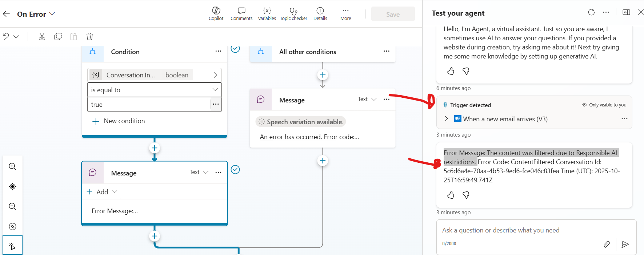Click the Save button
Screen dimensions: 644x255
click(393, 14)
